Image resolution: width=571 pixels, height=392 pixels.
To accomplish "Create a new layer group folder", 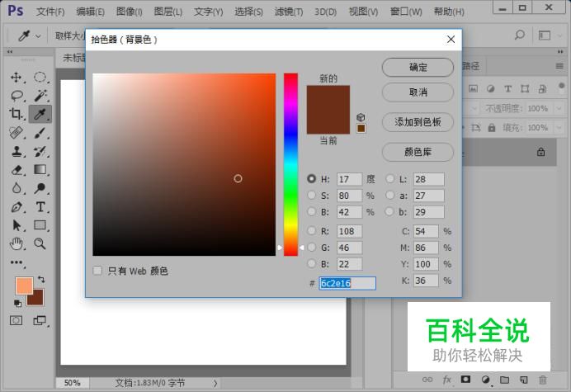I will 504,380.
